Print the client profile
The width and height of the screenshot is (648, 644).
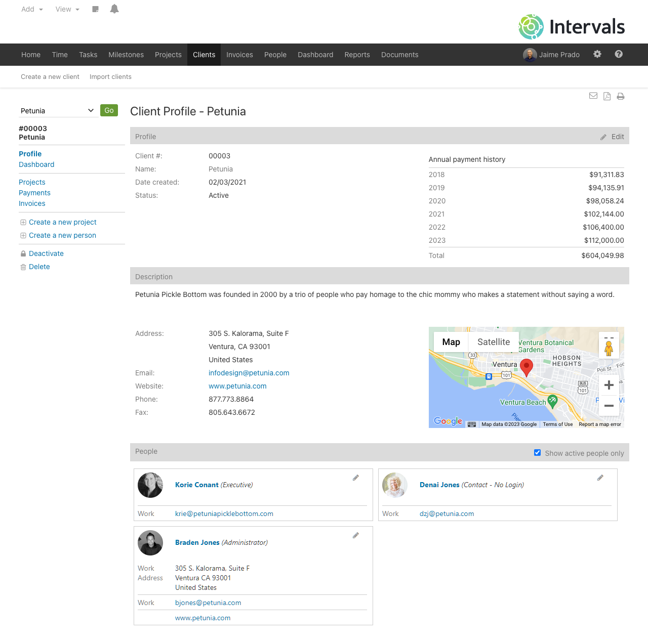(621, 96)
